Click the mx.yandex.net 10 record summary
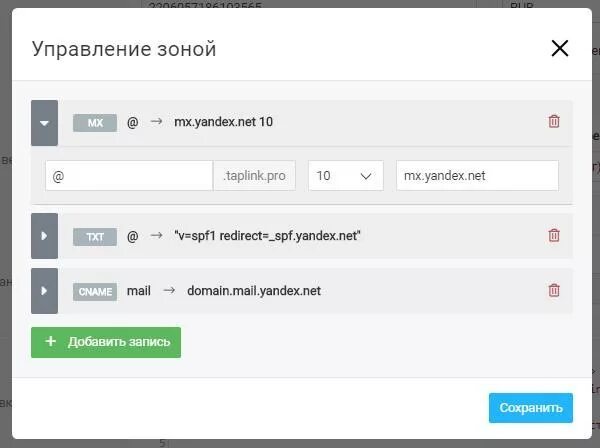Screen dimensions: 600x448 pos(223,122)
